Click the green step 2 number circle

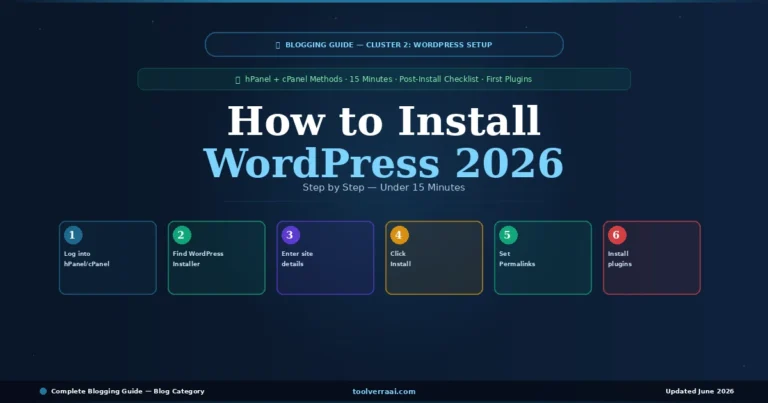pos(182,235)
